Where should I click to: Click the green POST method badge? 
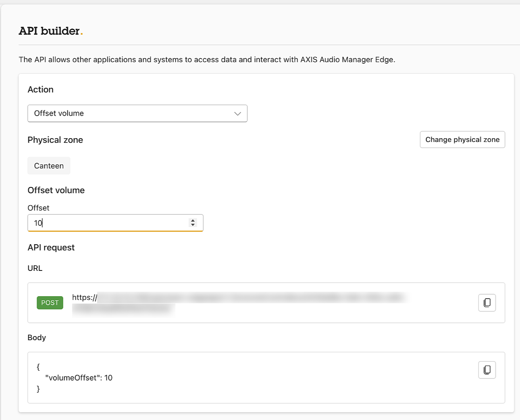click(50, 303)
